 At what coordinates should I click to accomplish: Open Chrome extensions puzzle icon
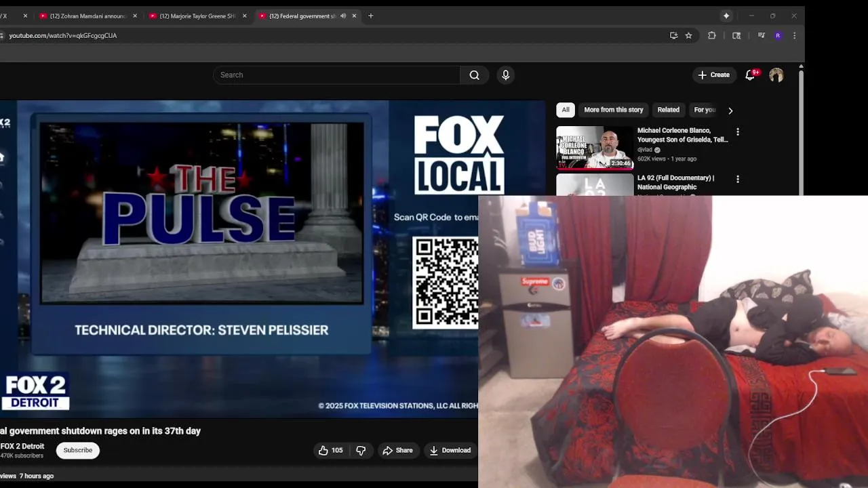(x=711, y=36)
